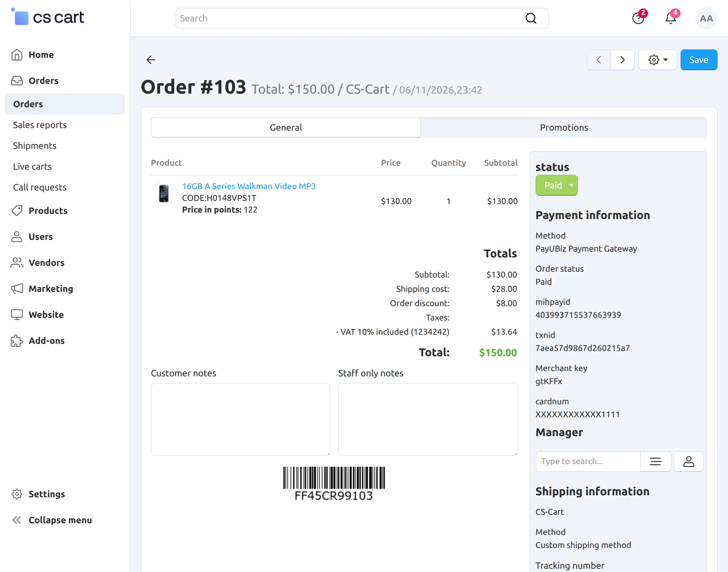Click the manager person icon button

coord(688,461)
